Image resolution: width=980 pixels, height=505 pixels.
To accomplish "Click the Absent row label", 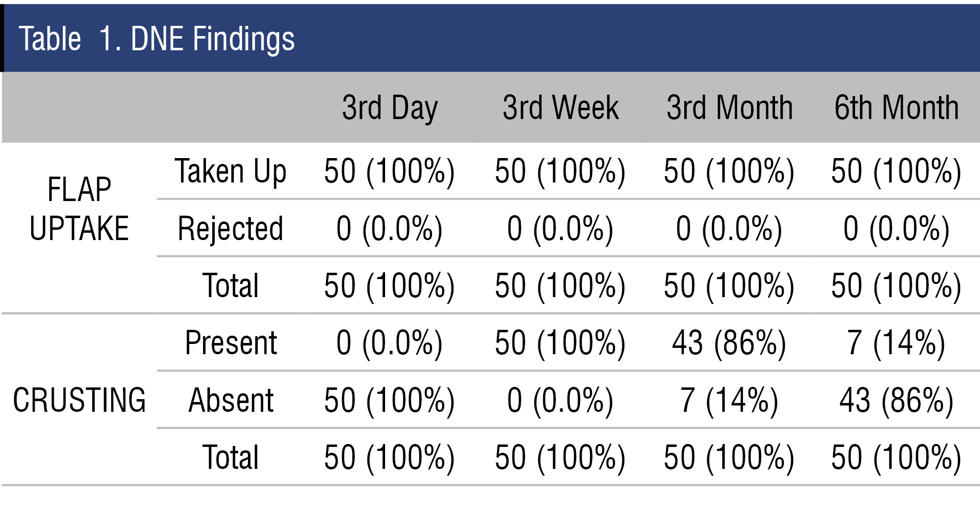I will [x=230, y=400].
